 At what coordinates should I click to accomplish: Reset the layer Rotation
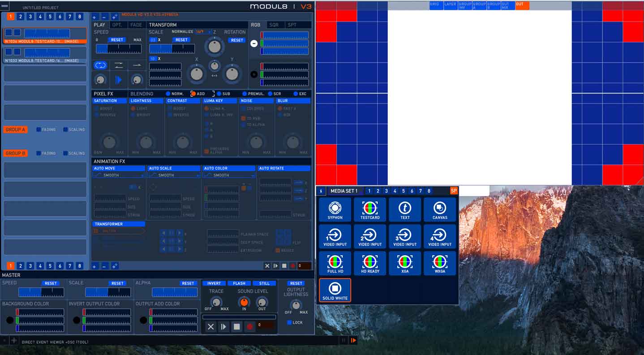click(x=236, y=40)
